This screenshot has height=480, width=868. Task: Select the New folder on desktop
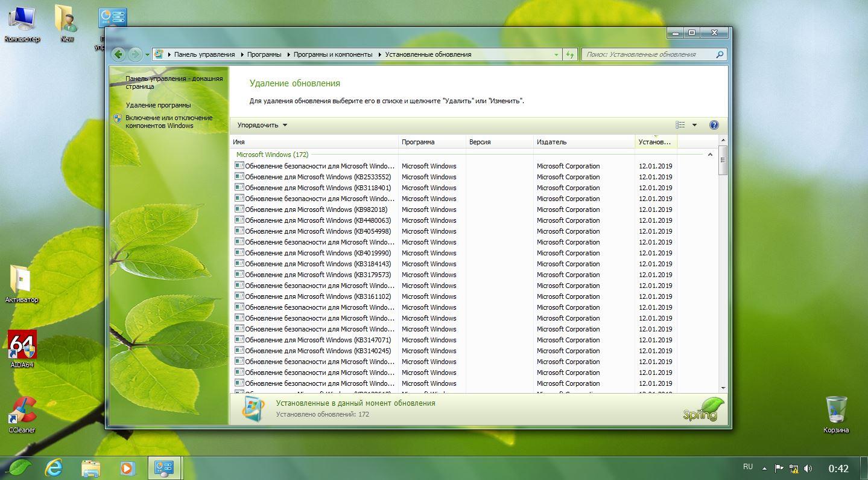point(67,24)
